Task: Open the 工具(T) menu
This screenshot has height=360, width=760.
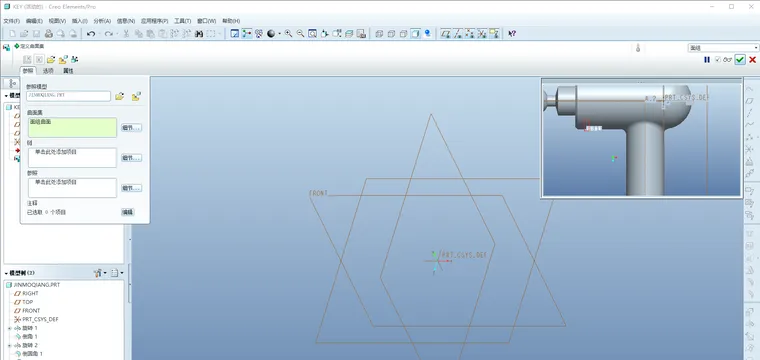Action: (x=183, y=21)
